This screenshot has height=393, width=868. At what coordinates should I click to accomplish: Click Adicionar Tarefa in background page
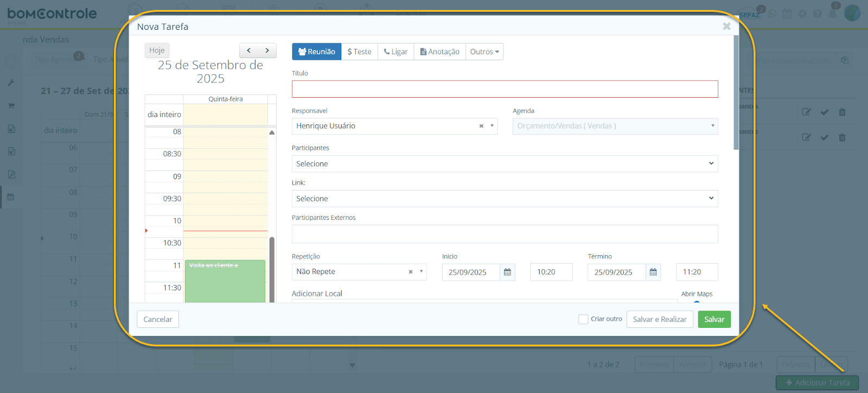click(817, 383)
